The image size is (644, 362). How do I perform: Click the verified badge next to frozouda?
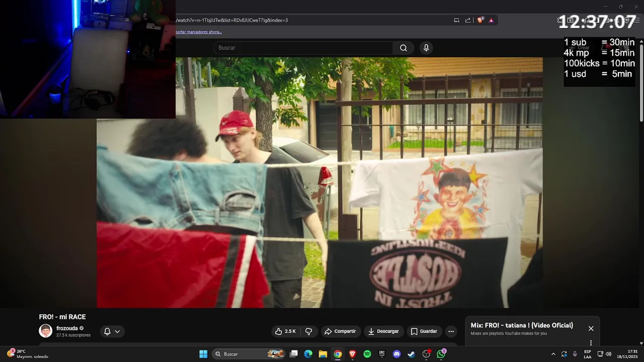tap(82, 328)
